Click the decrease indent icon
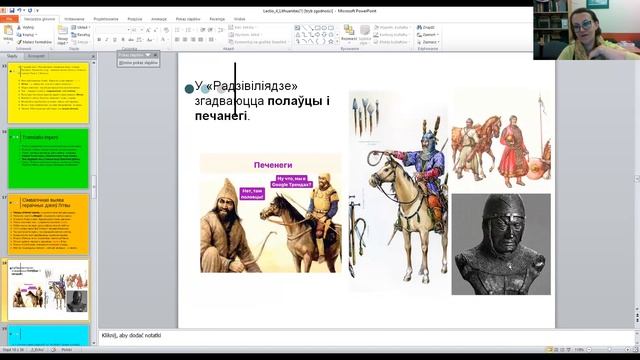Image resolution: width=640 pixels, height=360 pixels. point(202,30)
